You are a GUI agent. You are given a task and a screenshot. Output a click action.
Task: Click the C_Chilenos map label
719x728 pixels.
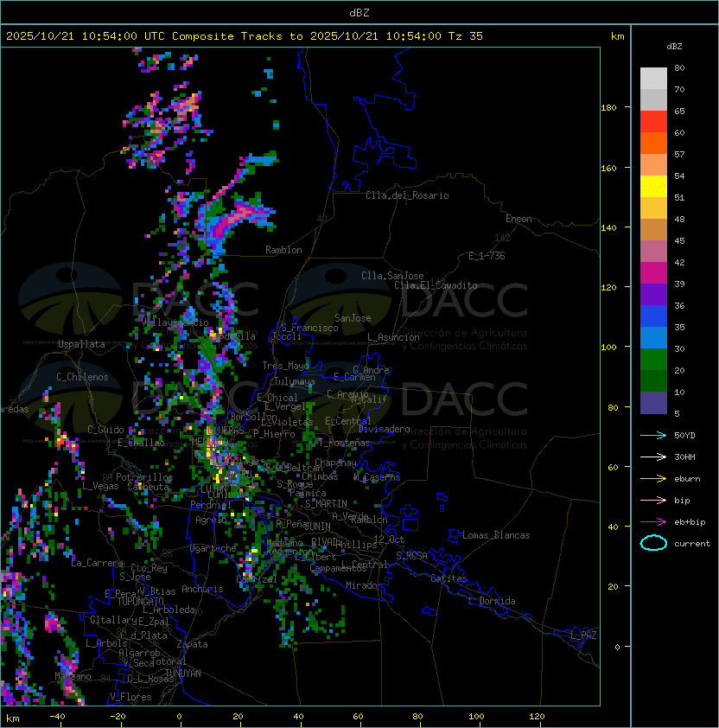pyautogui.click(x=82, y=377)
